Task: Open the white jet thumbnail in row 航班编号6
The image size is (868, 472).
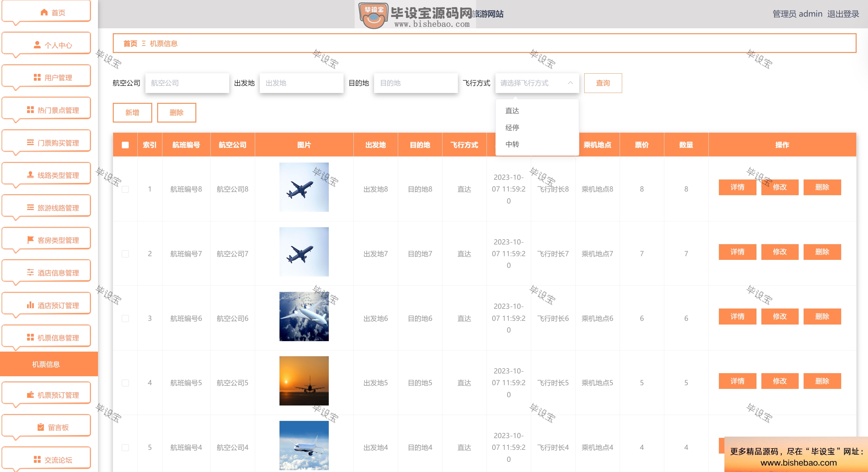Action: [x=304, y=317]
